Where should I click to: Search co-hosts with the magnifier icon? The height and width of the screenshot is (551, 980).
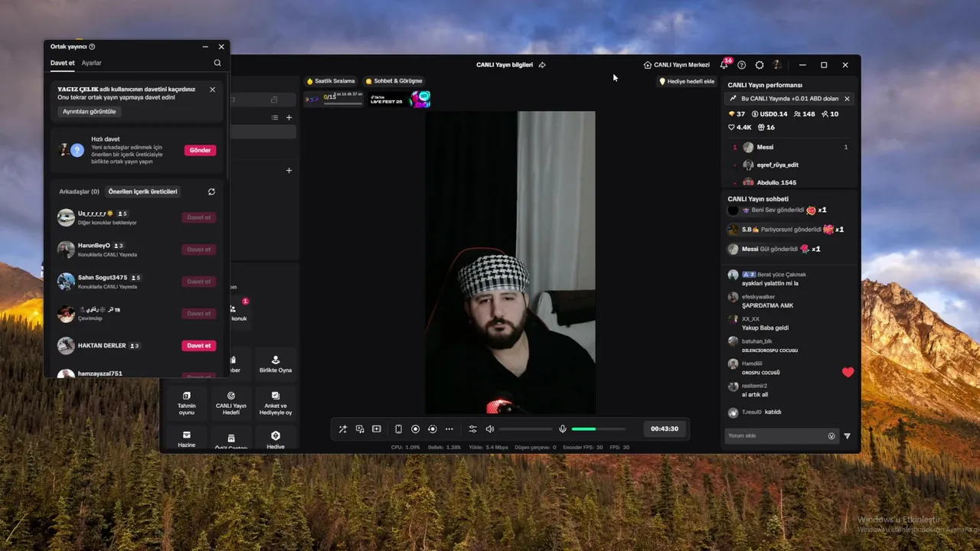[x=217, y=64]
